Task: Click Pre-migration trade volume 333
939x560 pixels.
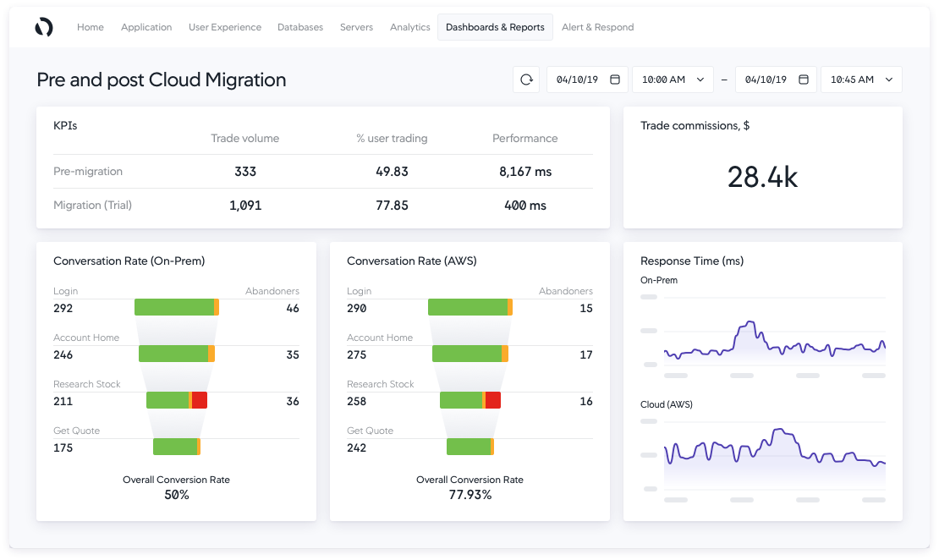Action: [245, 171]
